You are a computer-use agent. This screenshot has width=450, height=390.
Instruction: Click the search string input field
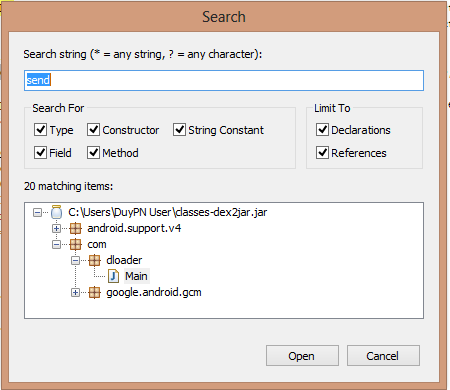click(224, 80)
